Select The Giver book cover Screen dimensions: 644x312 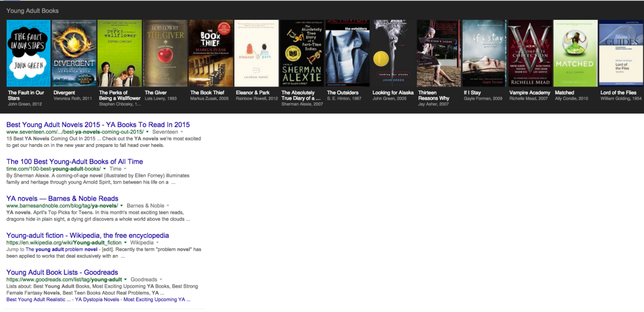coord(165,53)
